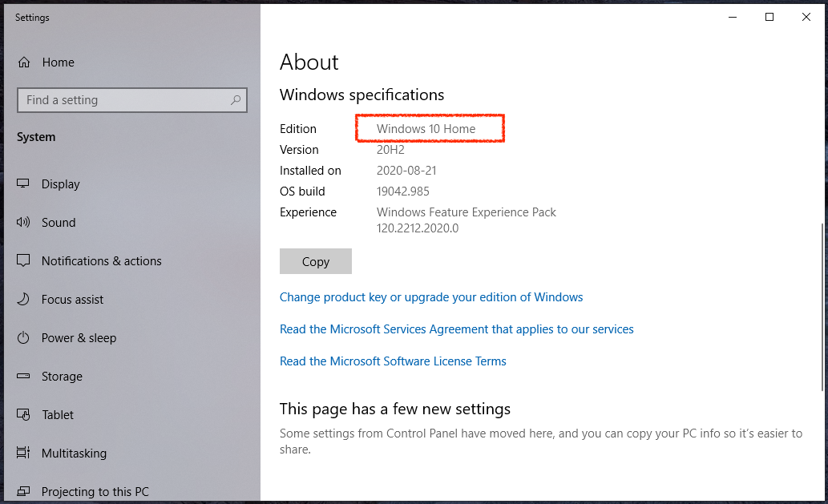This screenshot has height=504, width=828.
Task: Click the Copy button
Action: (x=315, y=261)
